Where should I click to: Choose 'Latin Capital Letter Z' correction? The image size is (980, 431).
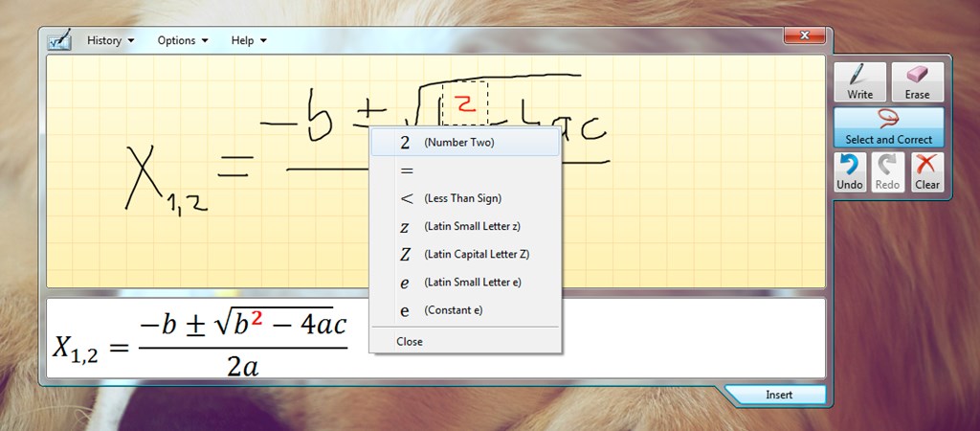[x=465, y=255]
